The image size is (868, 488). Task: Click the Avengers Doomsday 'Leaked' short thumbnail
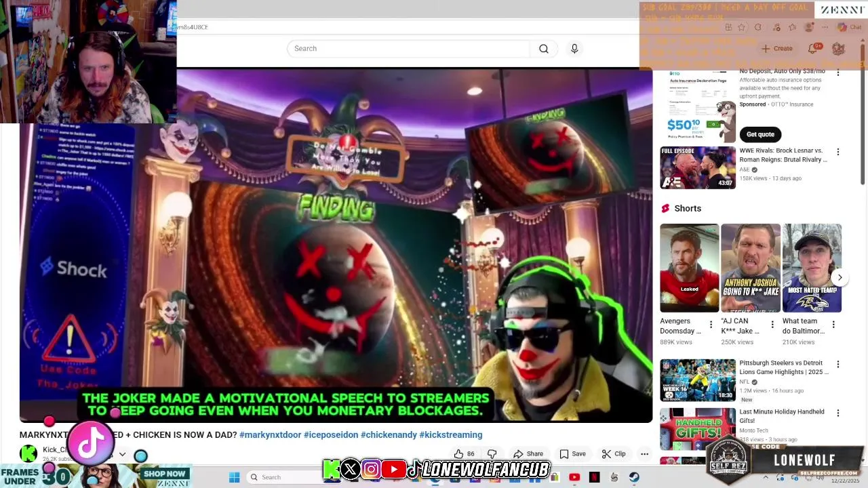[690, 268]
